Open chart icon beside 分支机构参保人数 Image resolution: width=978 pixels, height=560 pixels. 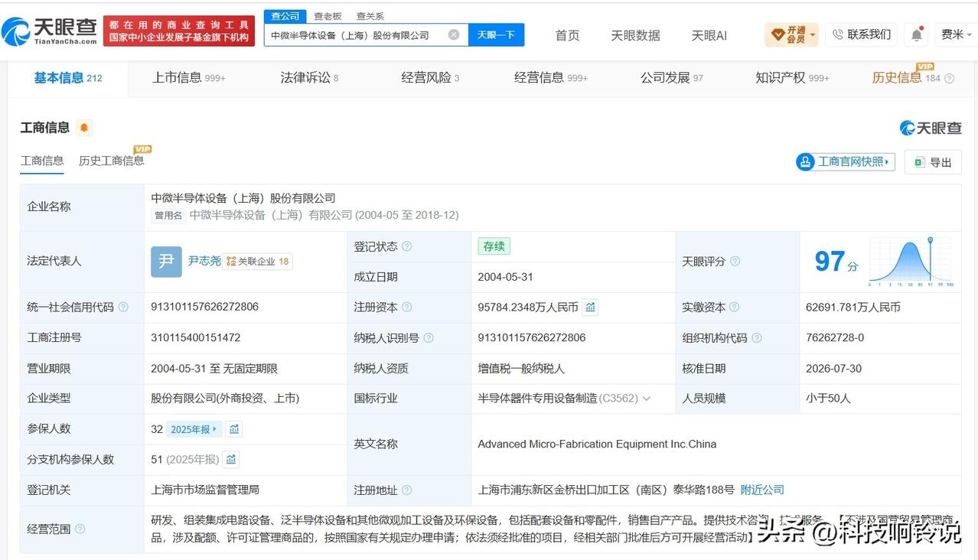click(x=231, y=460)
